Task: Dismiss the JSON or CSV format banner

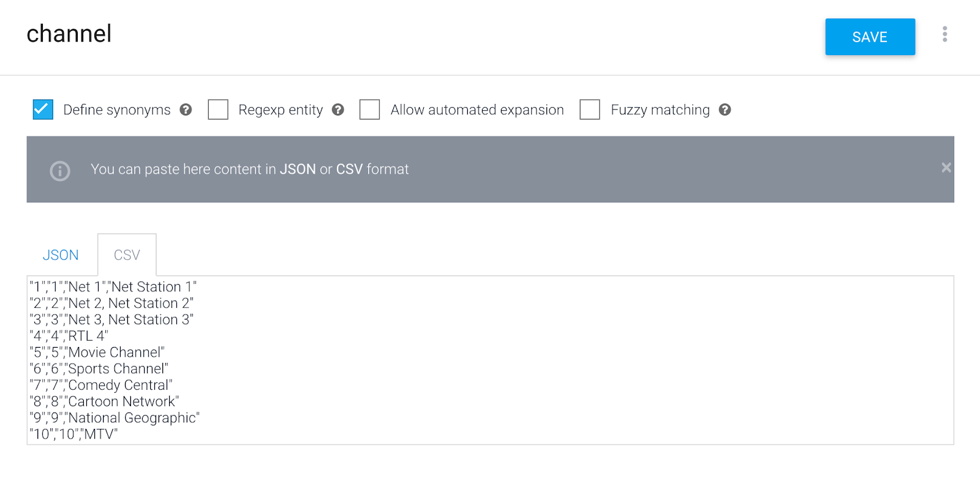Action: (x=946, y=168)
